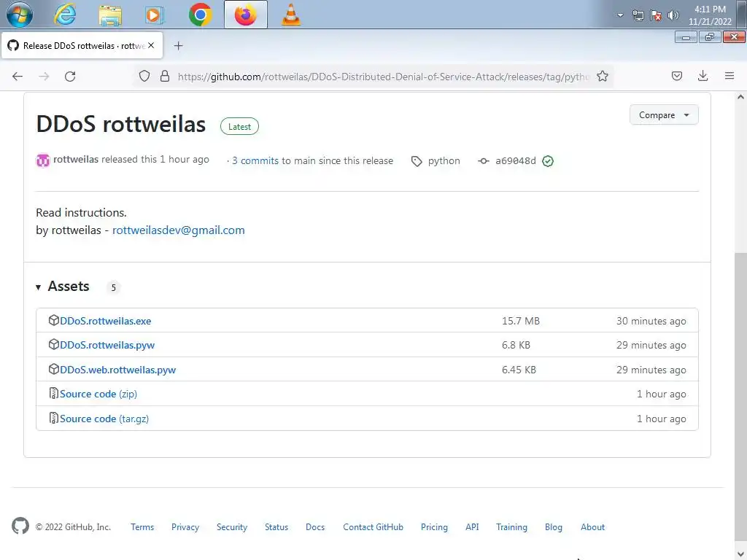
Task: Select the Release DDoS rottweilas tab
Action: coord(82,46)
